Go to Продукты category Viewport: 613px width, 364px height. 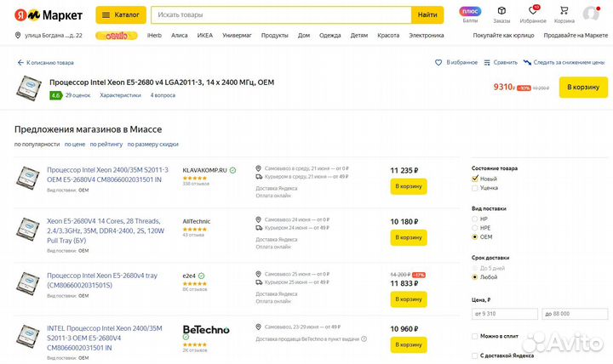point(274,35)
